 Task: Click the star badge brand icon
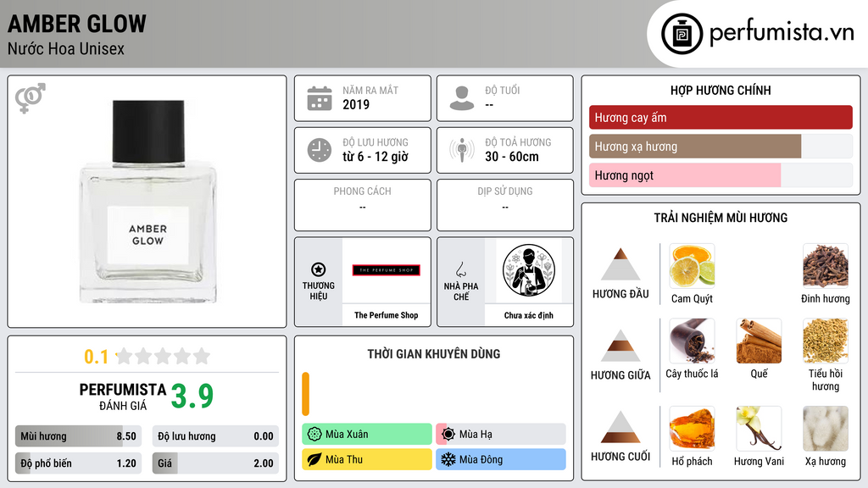click(x=319, y=269)
